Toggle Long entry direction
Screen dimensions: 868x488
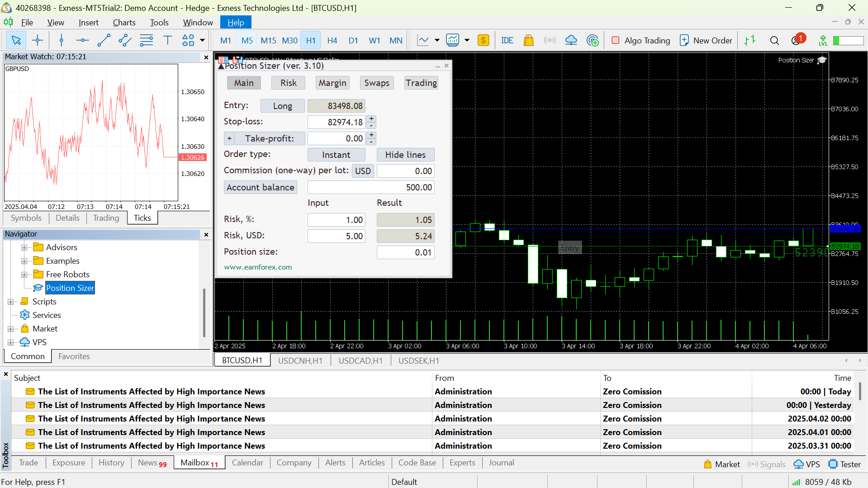point(282,106)
